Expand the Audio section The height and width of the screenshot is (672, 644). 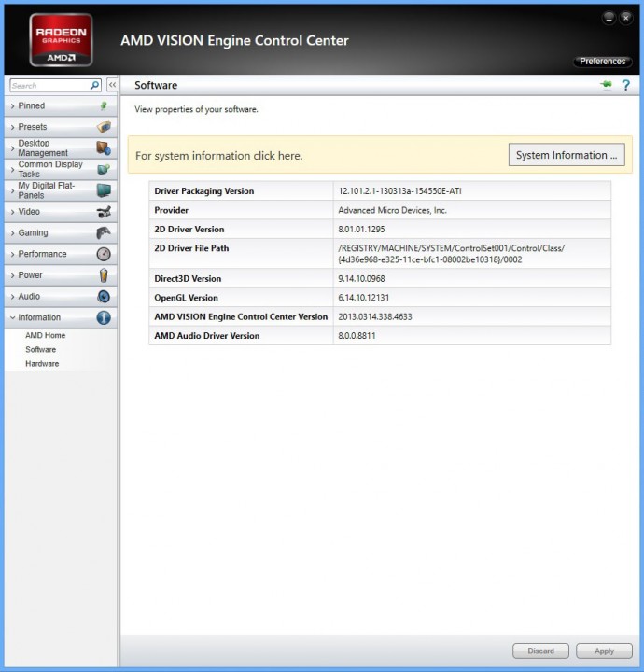click(x=61, y=297)
